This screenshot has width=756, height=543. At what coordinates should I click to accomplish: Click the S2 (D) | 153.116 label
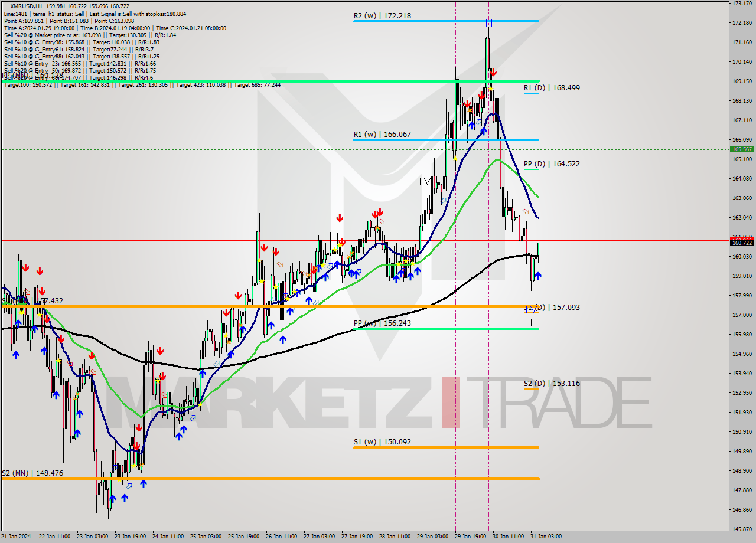[552, 384]
